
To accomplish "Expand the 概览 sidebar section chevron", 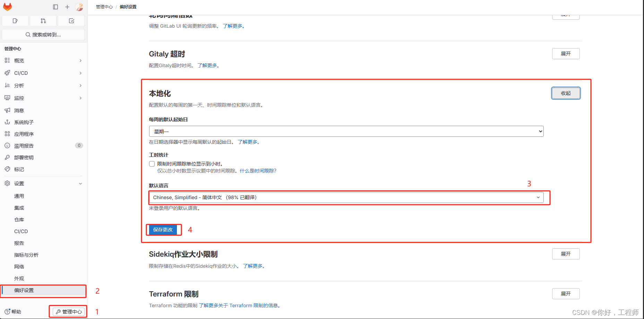I will tap(80, 61).
